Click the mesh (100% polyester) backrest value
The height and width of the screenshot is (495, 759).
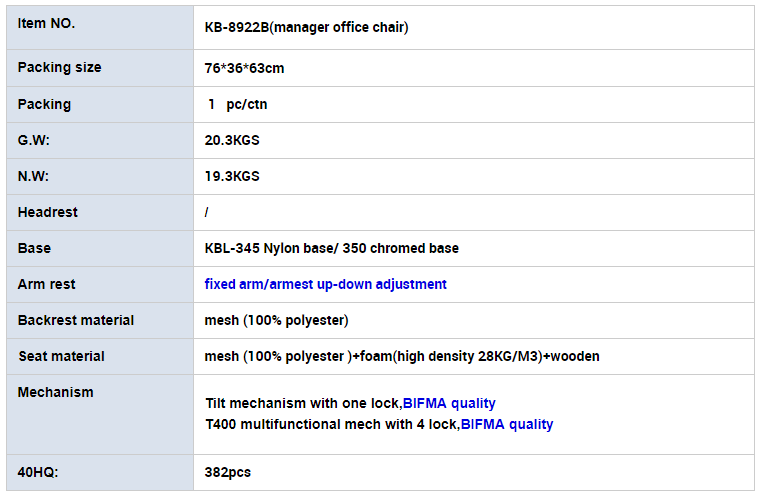(276, 320)
